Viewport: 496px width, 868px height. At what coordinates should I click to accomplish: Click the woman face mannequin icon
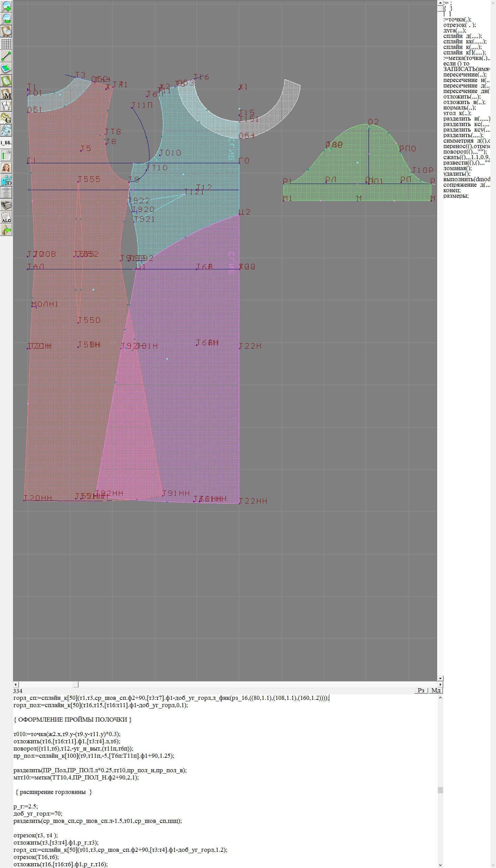click(6, 168)
